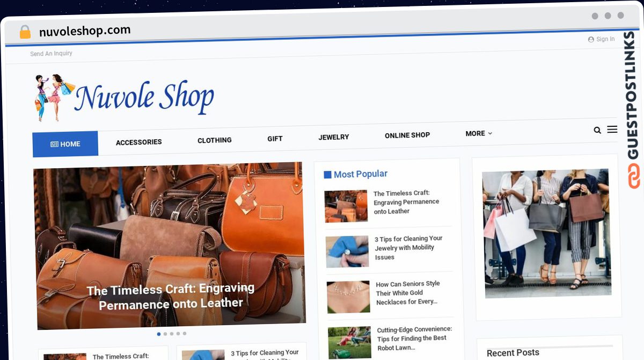Select the first carousel dot
This screenshot has width=644, height=360.
tap(158, 334)
